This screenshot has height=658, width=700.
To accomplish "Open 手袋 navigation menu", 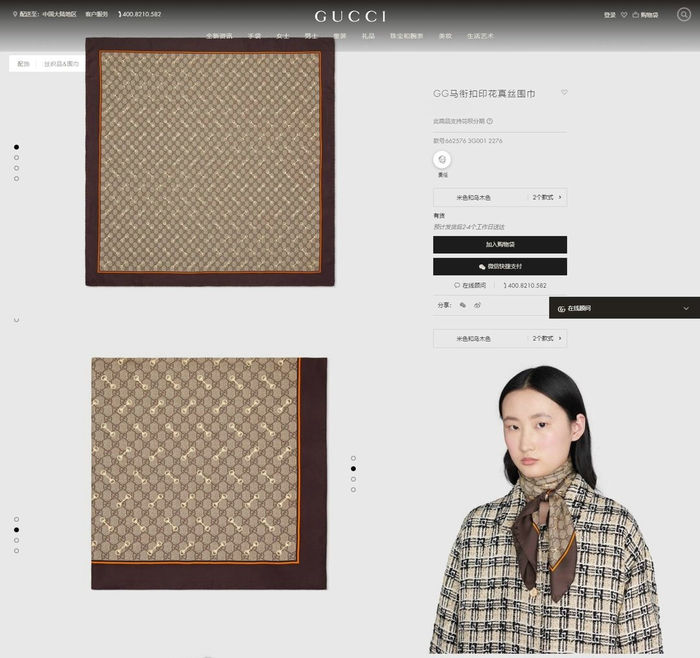I will pyautogui.click(x=254, y=36).
